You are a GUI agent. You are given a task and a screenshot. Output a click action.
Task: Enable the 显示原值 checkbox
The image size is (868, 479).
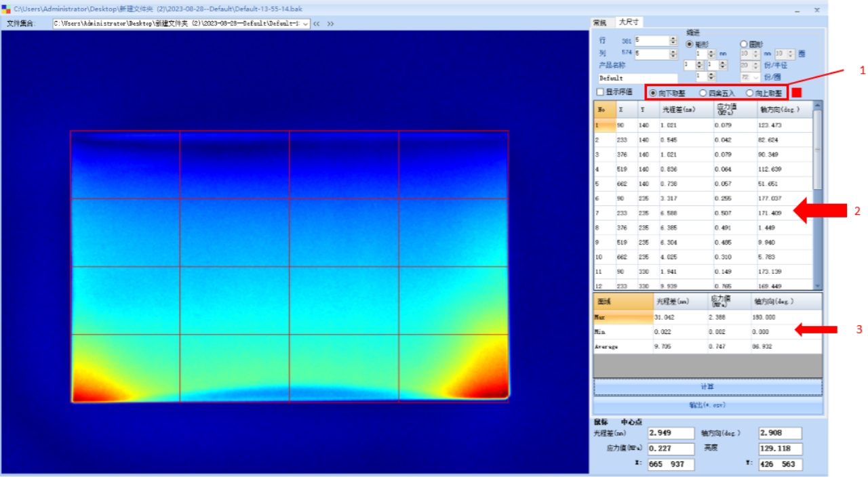click(599, 92)
